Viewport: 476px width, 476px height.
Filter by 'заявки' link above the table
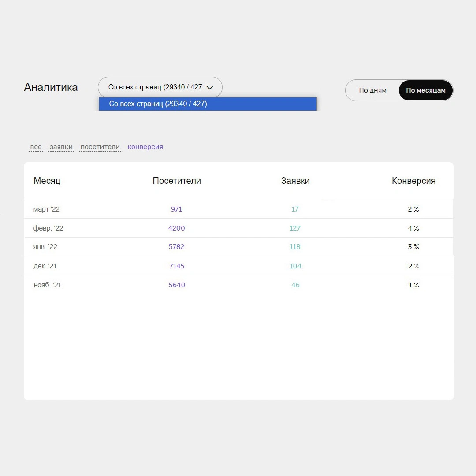coord(61,147)
